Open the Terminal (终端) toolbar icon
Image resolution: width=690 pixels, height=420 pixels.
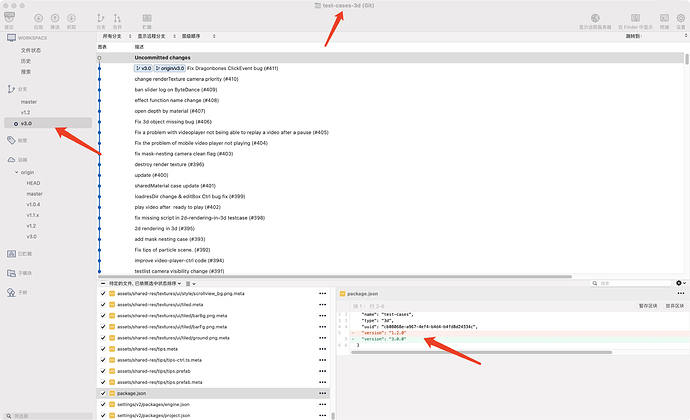pyautogui.click(x=664, y=18)
